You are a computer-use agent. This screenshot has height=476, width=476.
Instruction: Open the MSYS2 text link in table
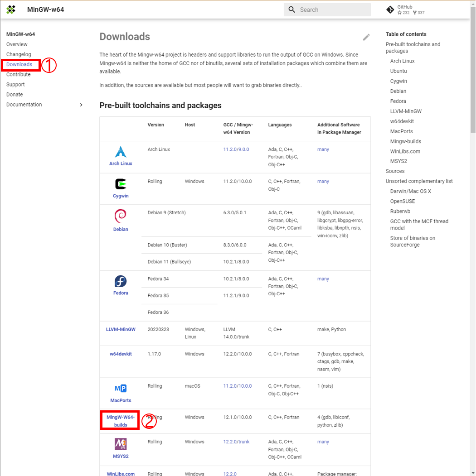click(x=121, y=456)
